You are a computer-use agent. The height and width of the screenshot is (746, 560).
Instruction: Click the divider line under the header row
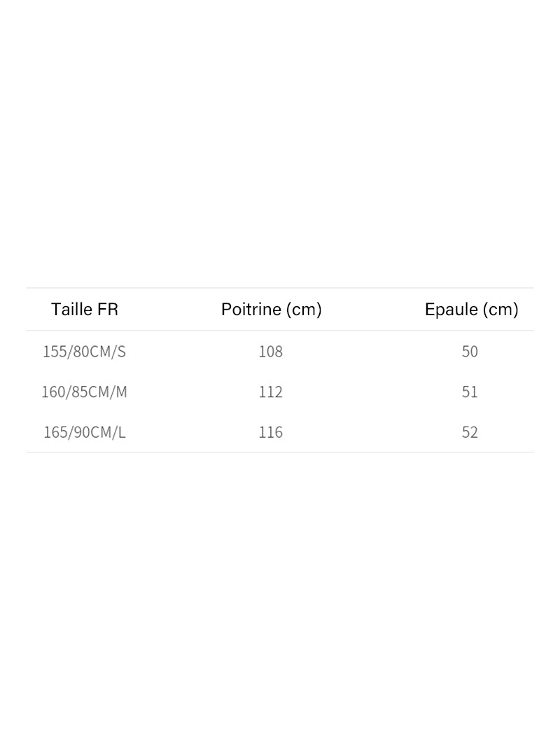point(280,331)
